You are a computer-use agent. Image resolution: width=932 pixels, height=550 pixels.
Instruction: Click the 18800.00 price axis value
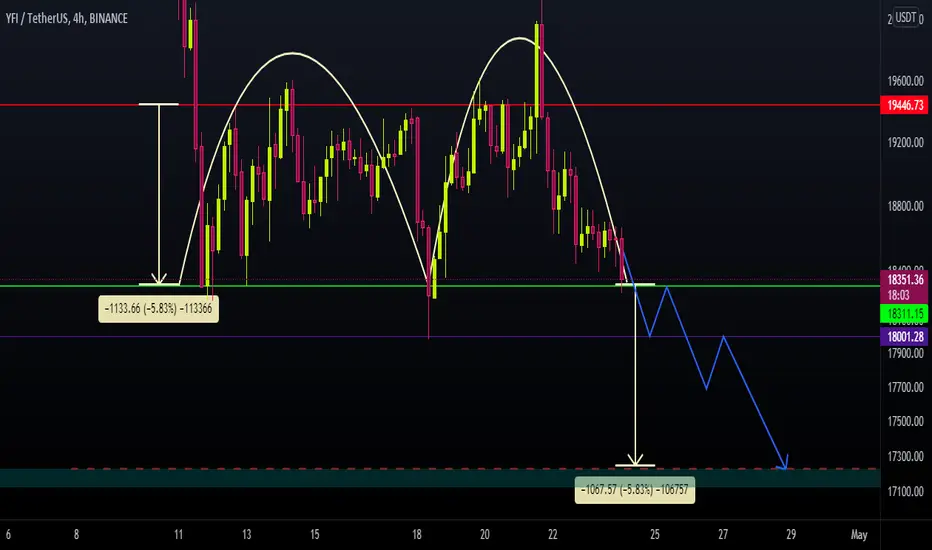(905, 206)
